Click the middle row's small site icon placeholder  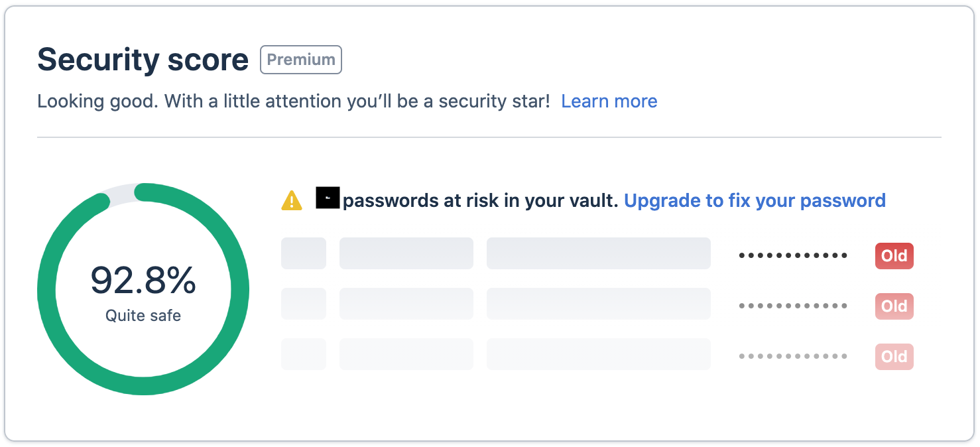pyautogui.click(x=304, y=304)
